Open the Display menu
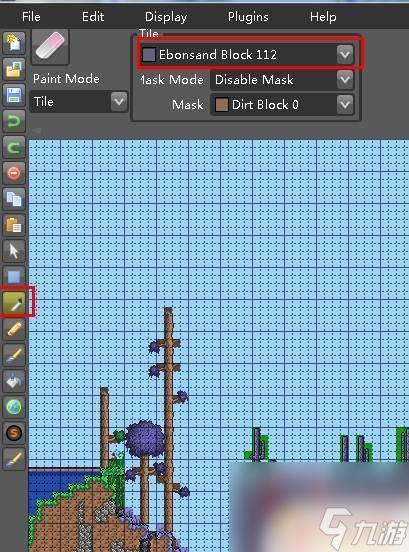This screenshot has width=409, height=552. (x=166, y=17)
